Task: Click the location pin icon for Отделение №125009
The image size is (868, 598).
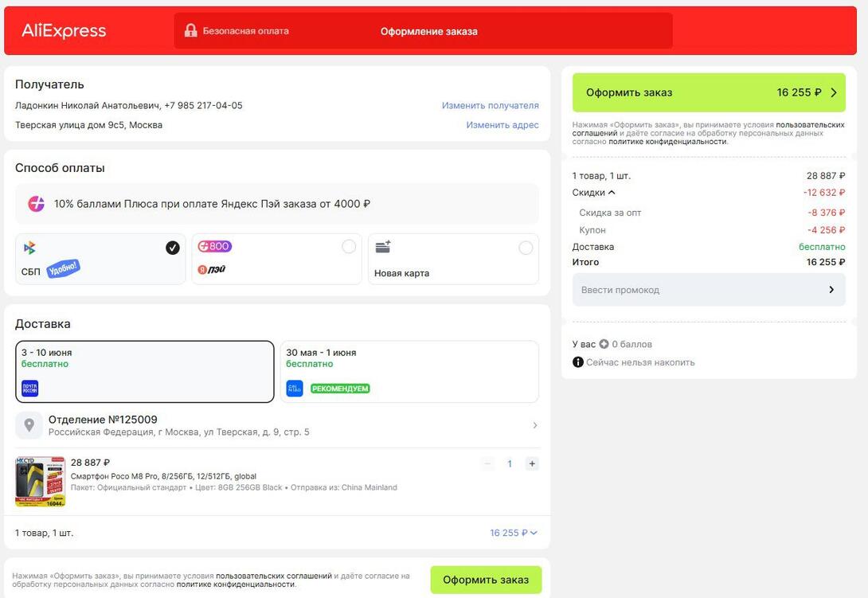Action: [x=29, y=425]
